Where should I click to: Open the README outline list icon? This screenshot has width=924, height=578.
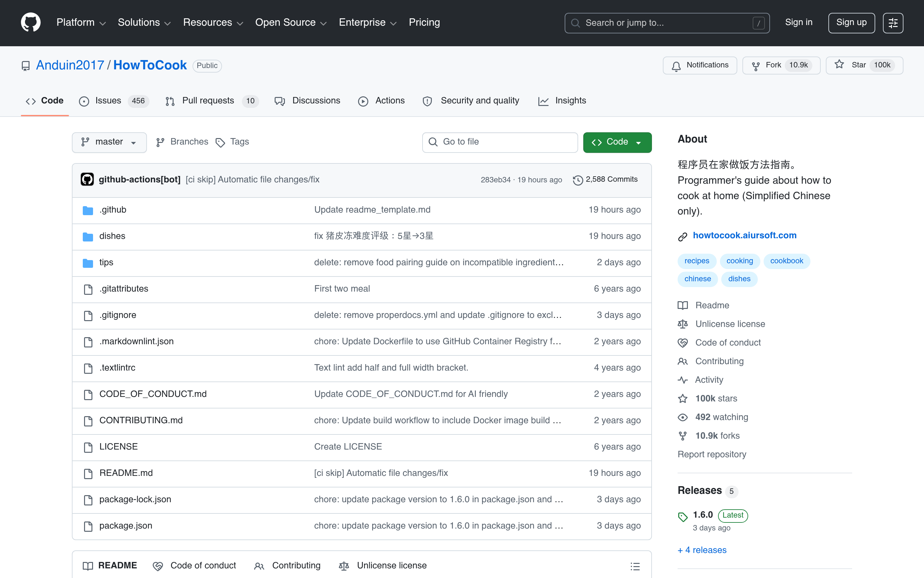point(635,566)
